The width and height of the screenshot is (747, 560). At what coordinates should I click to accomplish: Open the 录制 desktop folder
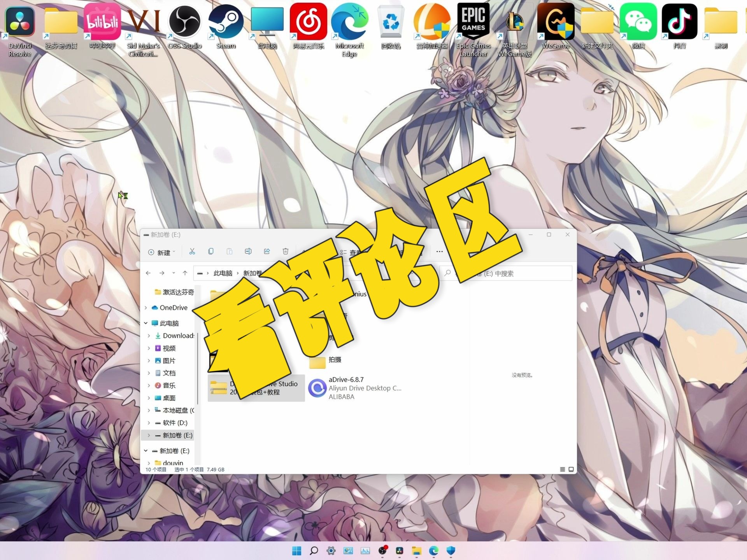tap(721, 27)
